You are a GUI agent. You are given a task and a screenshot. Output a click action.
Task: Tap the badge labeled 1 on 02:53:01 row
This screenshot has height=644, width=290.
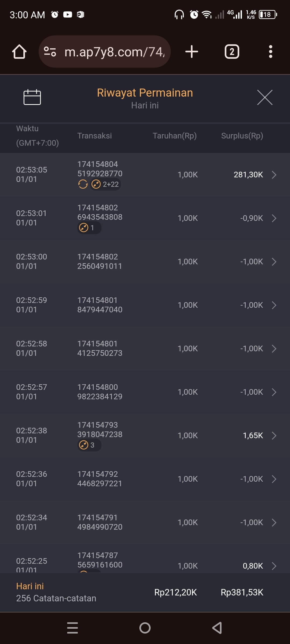coord(89,228)
